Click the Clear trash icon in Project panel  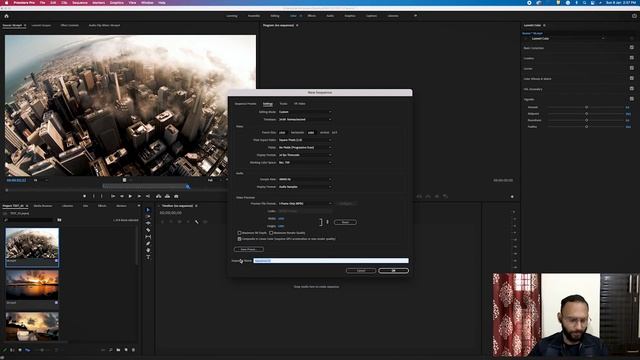[x=133, y=350]
